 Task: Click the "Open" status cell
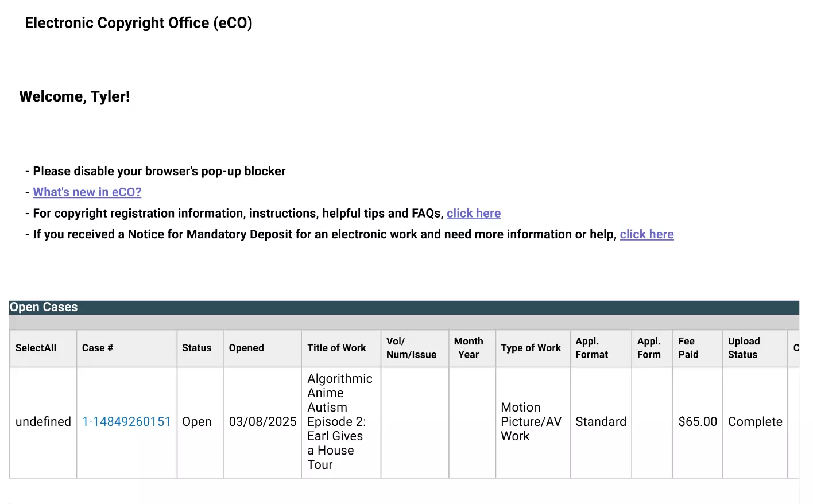point(200,422)
